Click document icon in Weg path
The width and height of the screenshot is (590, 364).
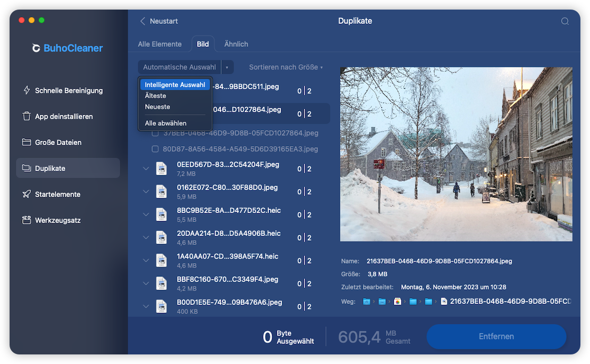[x=444, y=302]
